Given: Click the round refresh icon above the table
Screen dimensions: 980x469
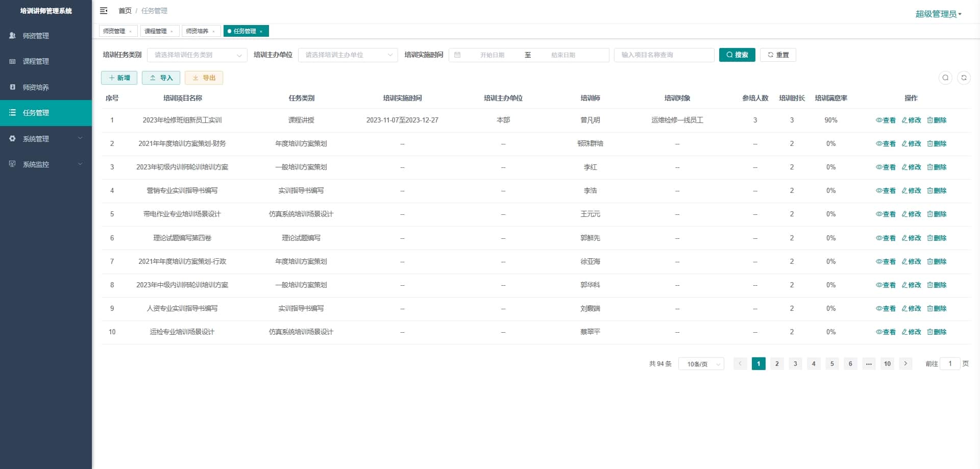Looking at the screenshot, I should click(x=964, y=78).
